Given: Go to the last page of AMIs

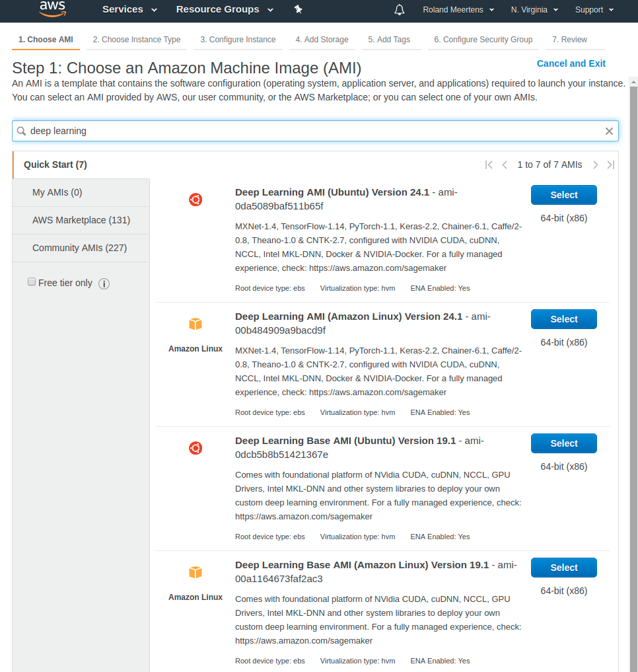Looking at the screenshot, I should click(x=610, y=165).
